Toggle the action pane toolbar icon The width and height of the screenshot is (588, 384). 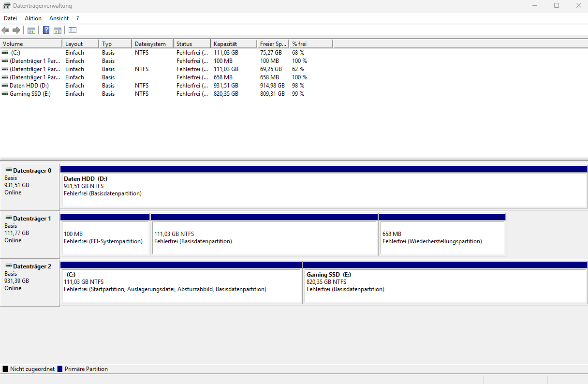tap(58, 30)
